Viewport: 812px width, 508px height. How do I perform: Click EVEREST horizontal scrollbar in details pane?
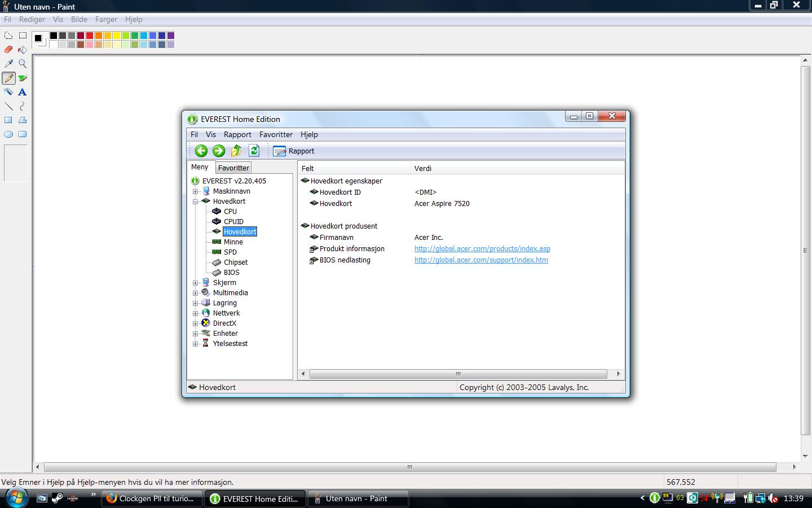click(458, 374)
